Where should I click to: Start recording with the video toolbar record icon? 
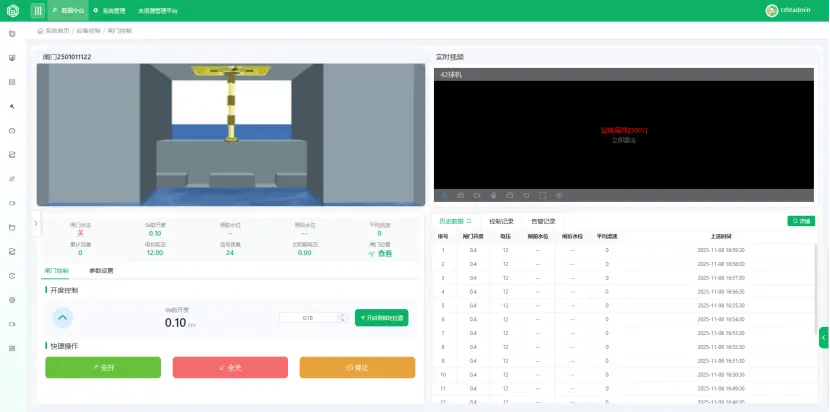(x=477, y=195)
